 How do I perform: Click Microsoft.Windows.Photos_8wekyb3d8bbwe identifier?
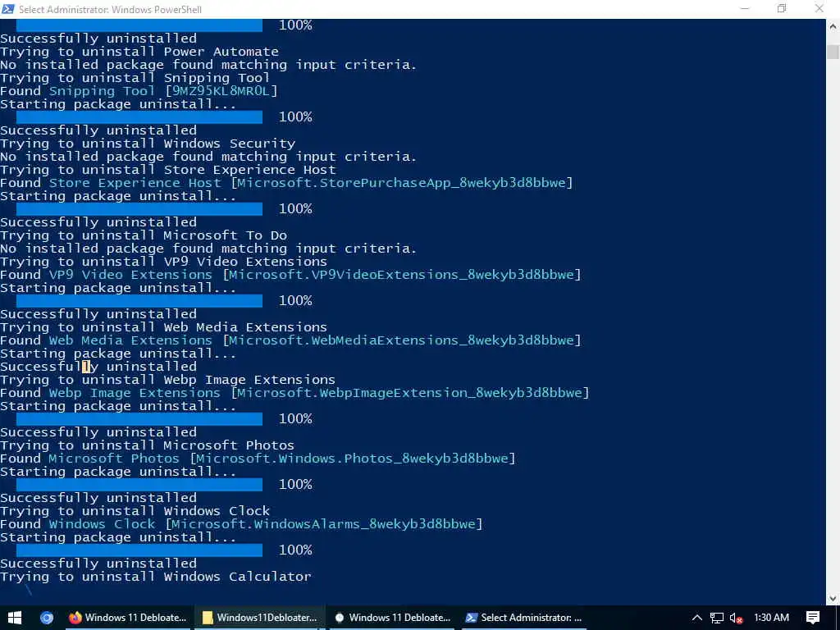(352, 459)
